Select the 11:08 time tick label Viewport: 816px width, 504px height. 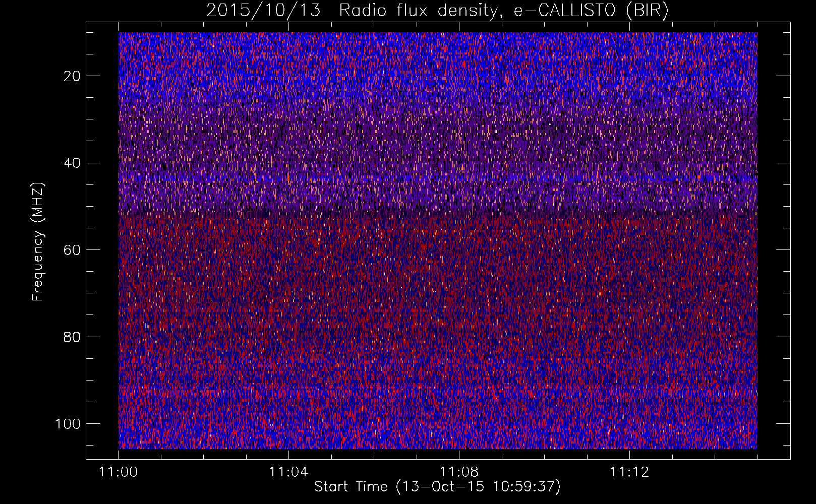pyautogui.click(x=459, y=472)
